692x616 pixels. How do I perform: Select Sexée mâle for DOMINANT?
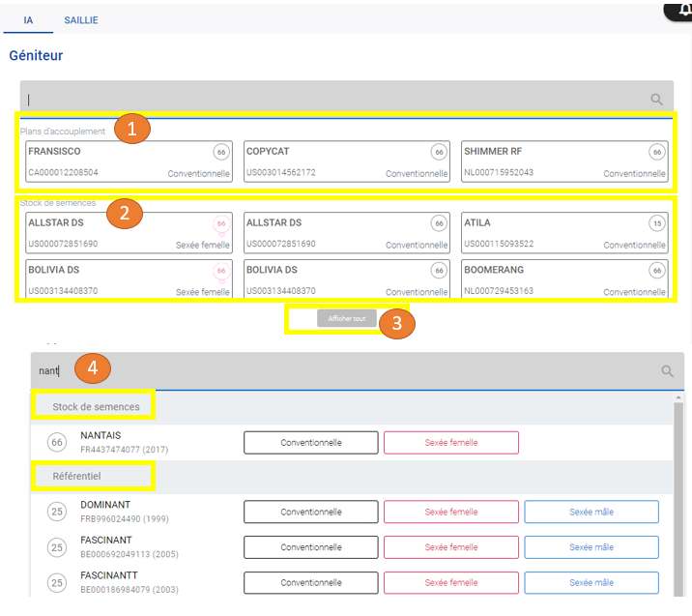click(x=591, y=512)
